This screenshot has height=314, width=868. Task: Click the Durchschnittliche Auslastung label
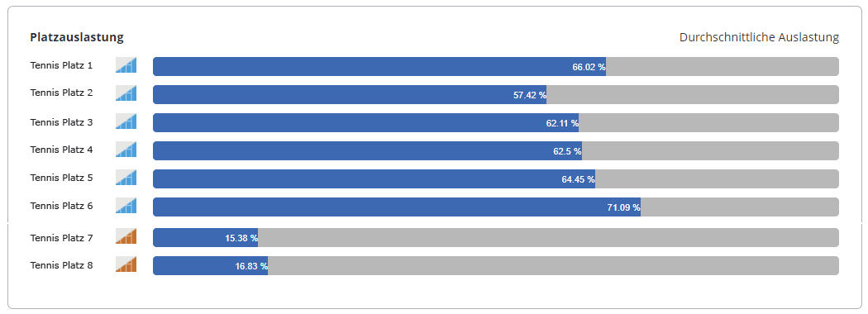[759, 38]
